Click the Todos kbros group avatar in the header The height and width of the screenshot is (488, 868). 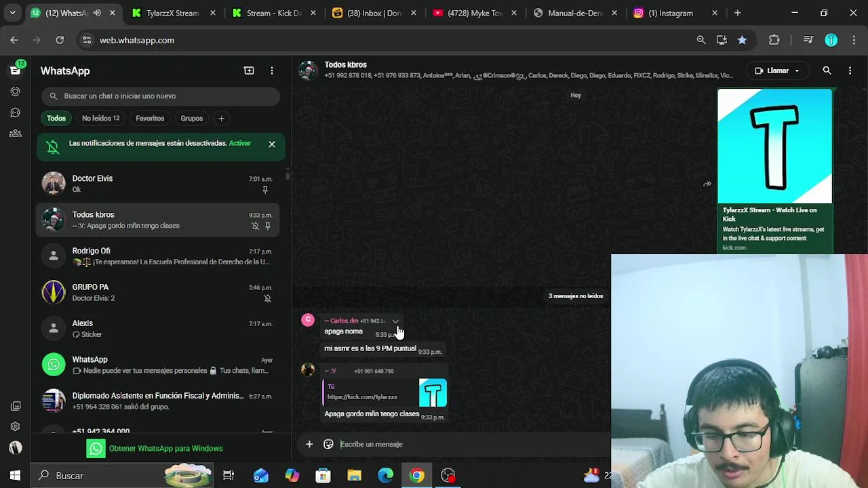[309, 70]
